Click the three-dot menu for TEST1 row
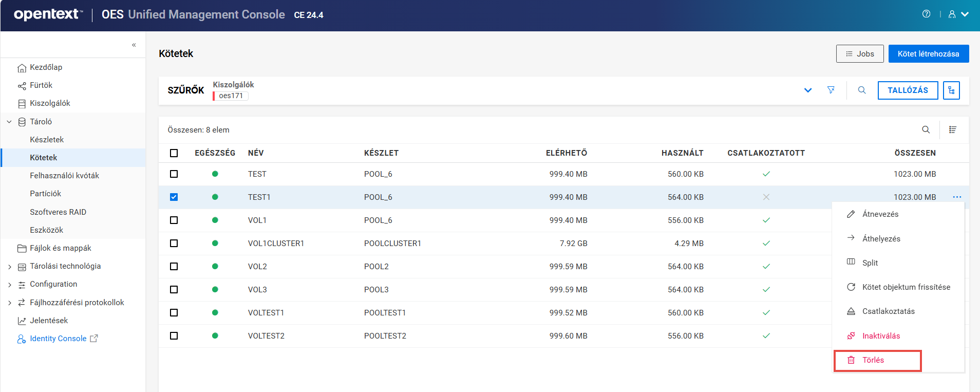980x392 pixels. (x=957, y=197)
